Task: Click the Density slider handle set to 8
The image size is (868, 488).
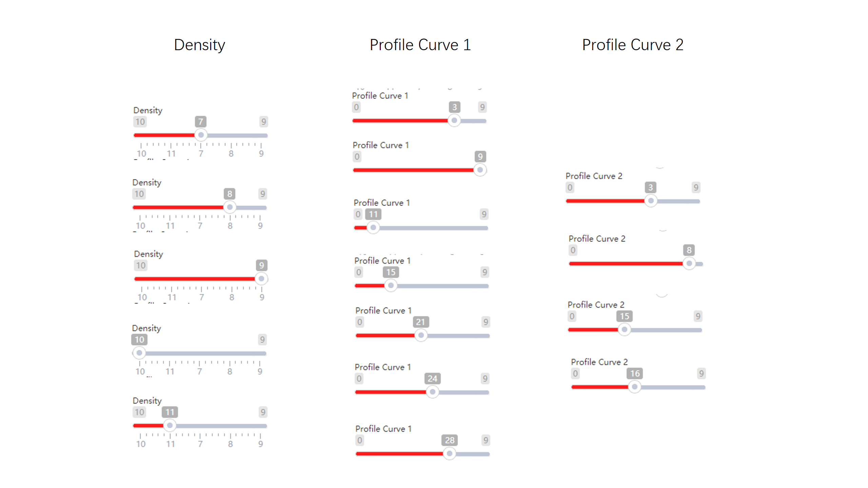Action: 230,207
